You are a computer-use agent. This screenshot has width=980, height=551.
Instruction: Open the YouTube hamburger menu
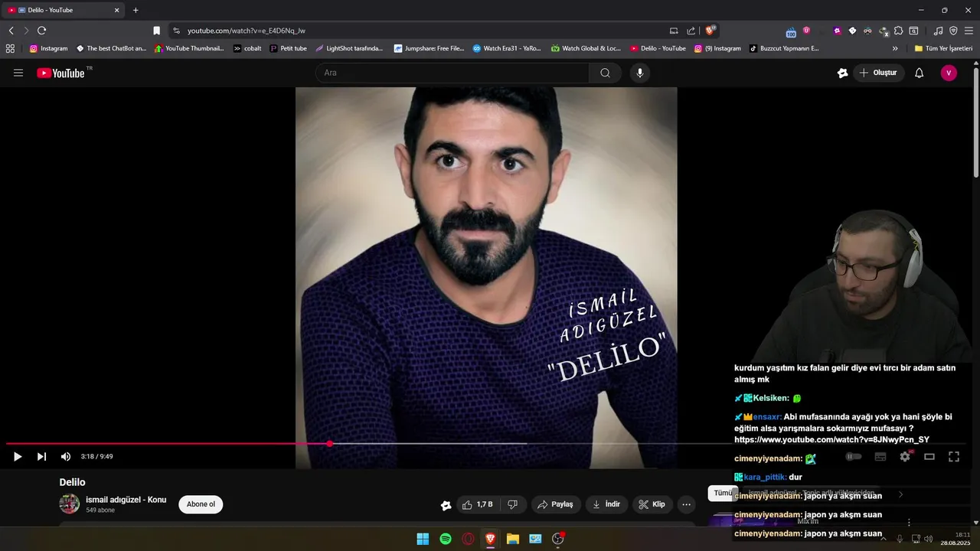(x=18, y=73)
